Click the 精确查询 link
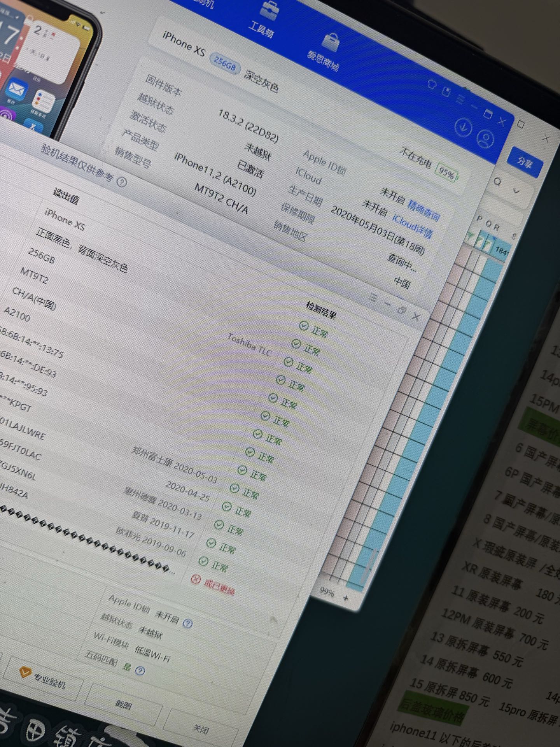 point(423,210)
